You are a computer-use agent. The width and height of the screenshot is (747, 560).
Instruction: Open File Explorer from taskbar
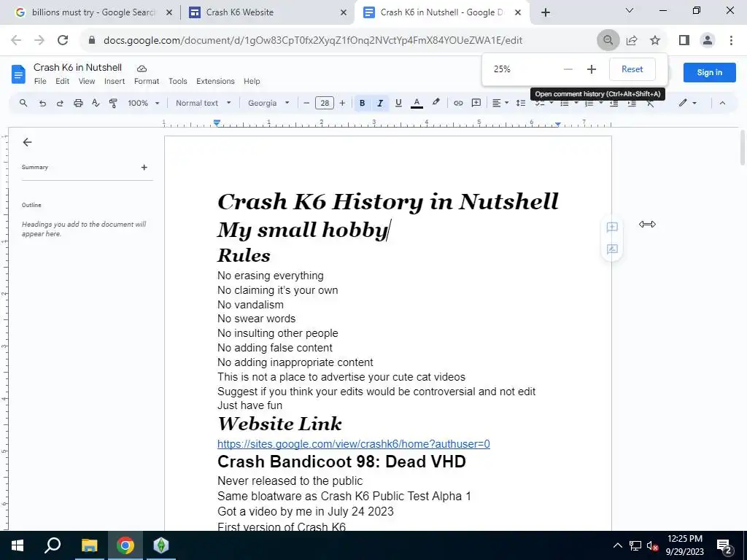(x=89, y=545)
